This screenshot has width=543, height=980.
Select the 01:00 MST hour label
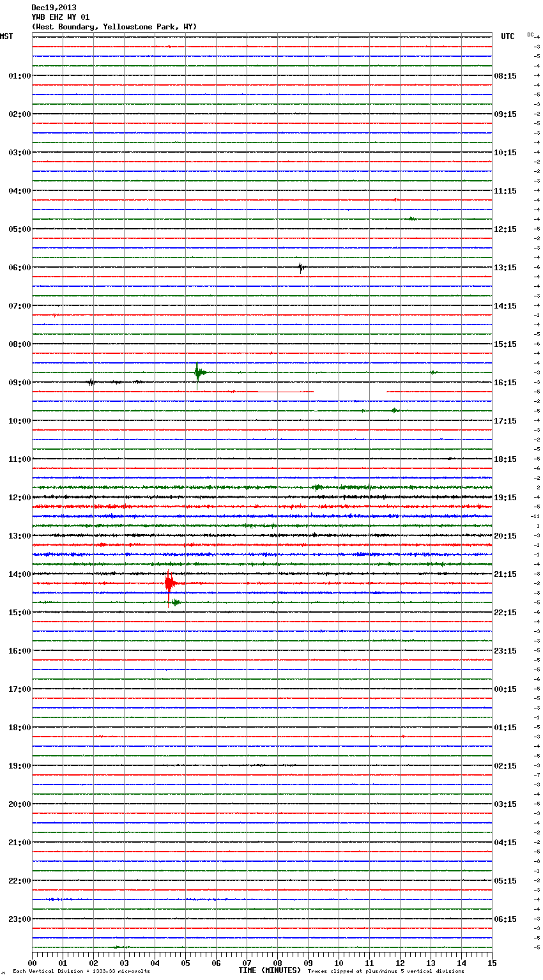[20, 76]
